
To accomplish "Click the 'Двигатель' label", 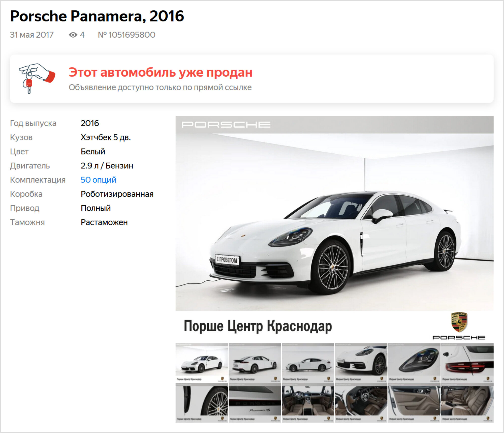I will [30, 166].
